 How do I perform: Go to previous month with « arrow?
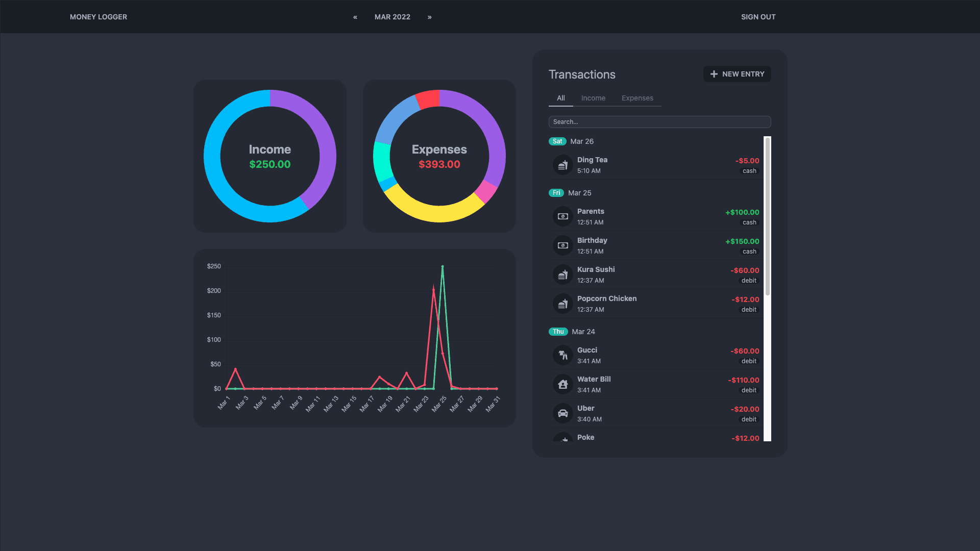click(x=355, y=17)
